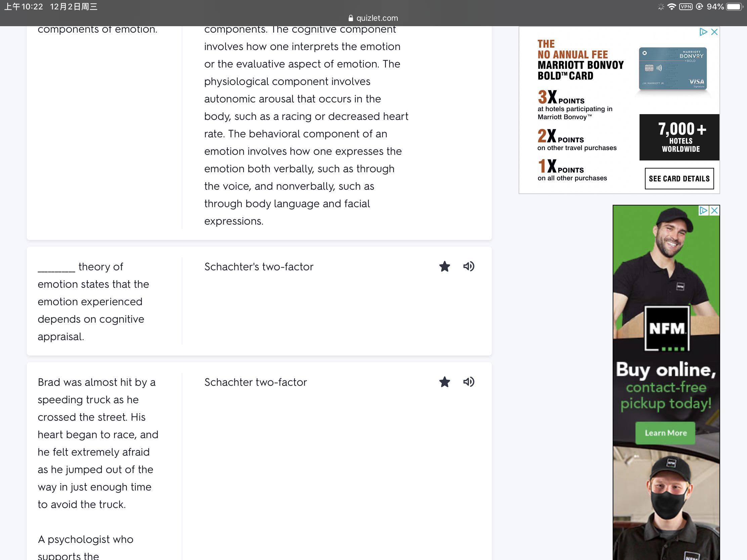Tap the VPN status indicator
The image size is (747, 560).
[686, 7]
